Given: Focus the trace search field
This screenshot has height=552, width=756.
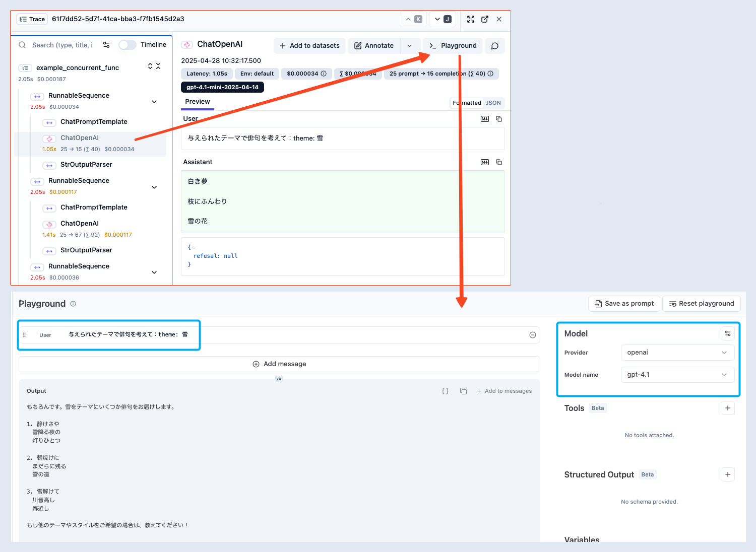Looking at the screenshot, I should coord(61,45).
